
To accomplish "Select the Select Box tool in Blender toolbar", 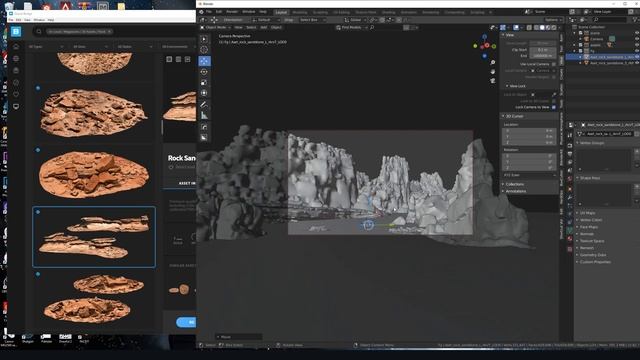I will tap(204, 39).
